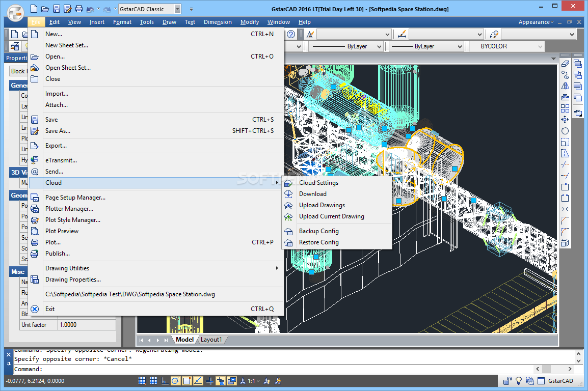
Task: Toggle Dynamic Input in status bar
Action: [x=221, y=381]
